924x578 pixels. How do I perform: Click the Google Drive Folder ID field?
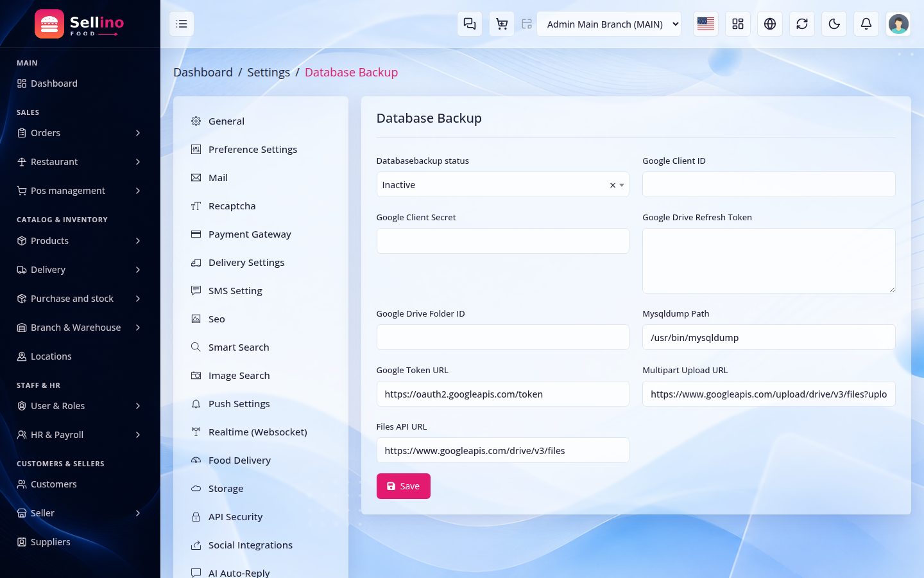click(502, 337)
